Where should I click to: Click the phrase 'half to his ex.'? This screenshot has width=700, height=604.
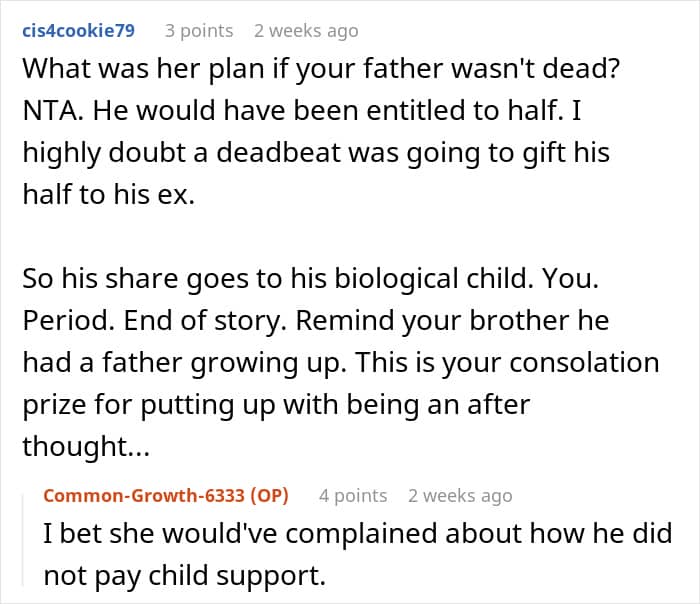108,194
